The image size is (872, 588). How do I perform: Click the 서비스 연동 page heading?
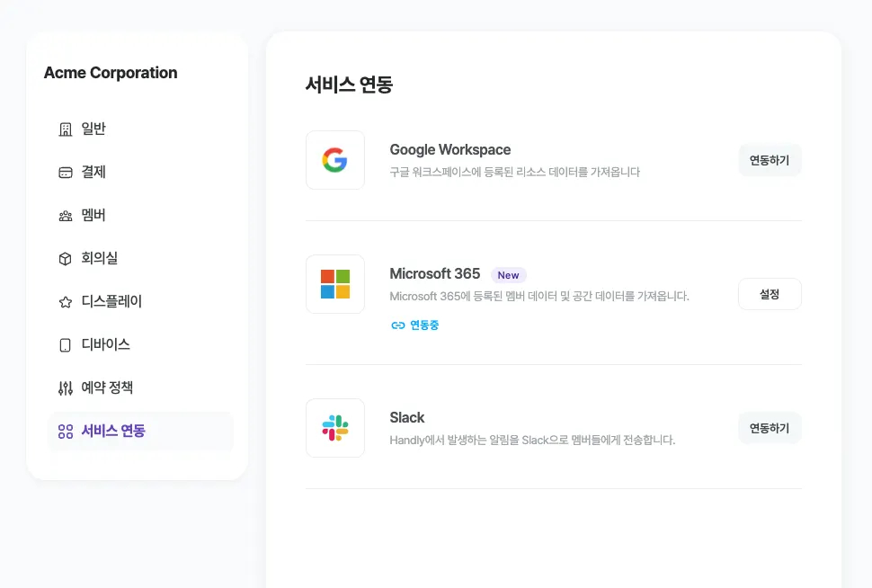coord(349,85)
